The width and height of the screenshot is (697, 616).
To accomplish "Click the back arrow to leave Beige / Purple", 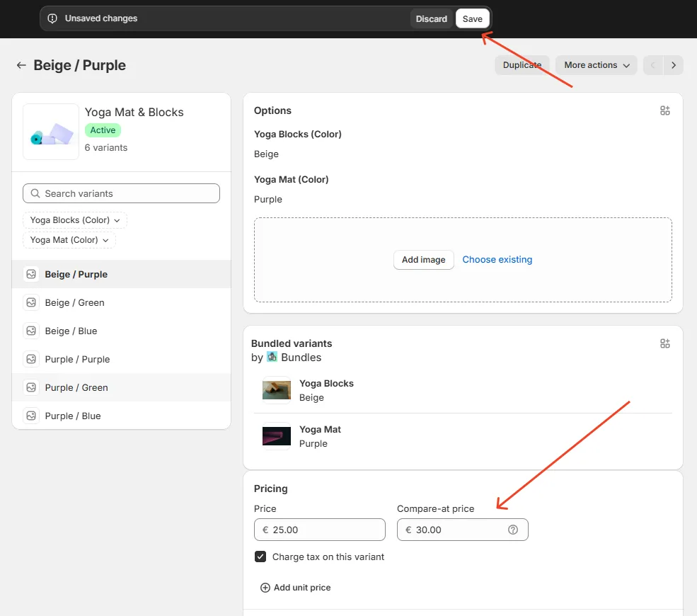I will click(21, 65).
